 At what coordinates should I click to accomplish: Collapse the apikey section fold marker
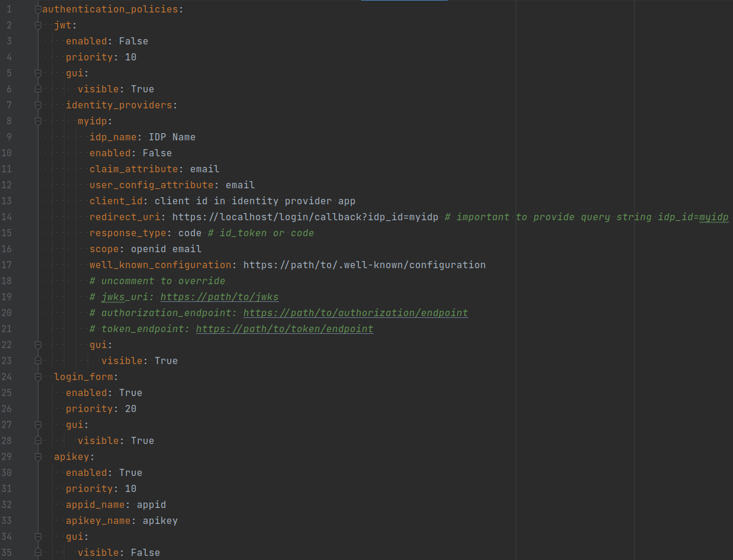(x=38, y=457)
